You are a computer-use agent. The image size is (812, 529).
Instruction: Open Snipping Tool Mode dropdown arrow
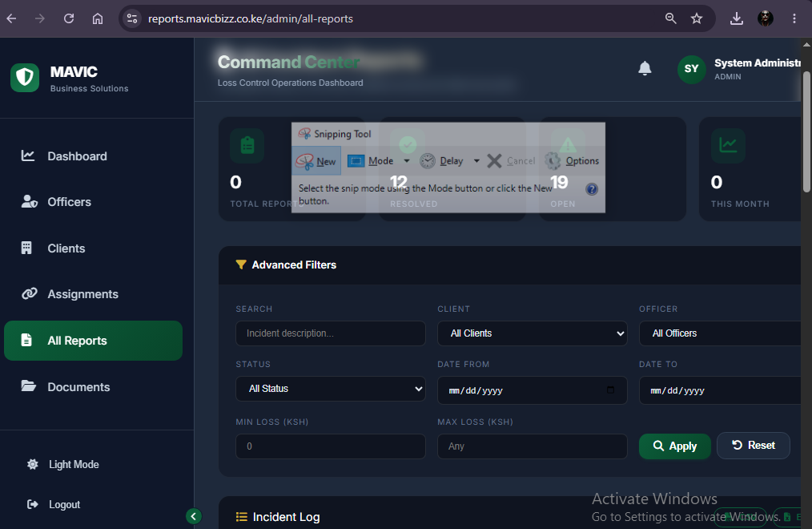(x=407, y=161)
